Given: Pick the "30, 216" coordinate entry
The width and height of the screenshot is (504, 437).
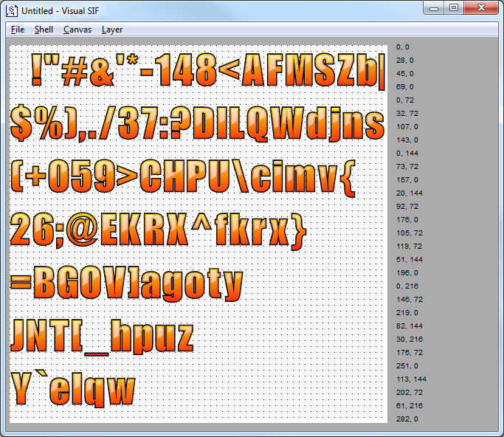Looking at the screenshot, I should (x=410, y=339).
